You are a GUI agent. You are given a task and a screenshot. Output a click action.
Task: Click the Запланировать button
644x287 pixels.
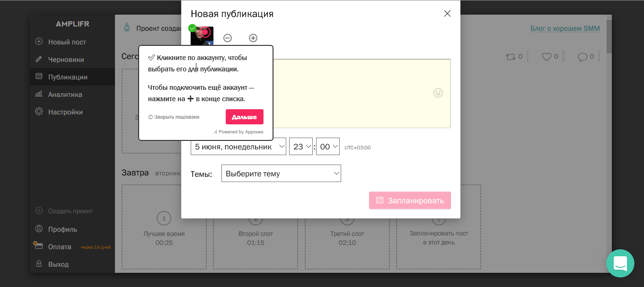(x=410, y=200)
